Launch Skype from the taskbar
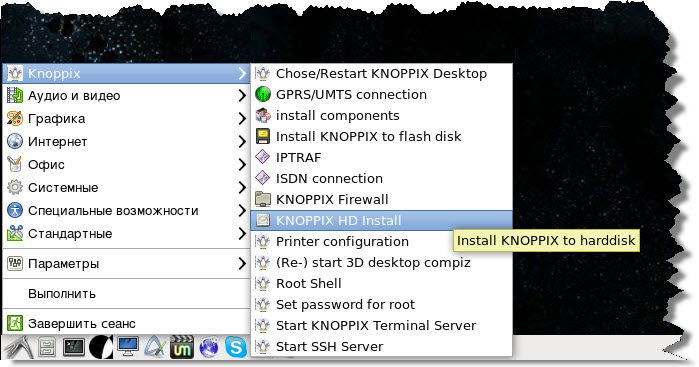Image resolution: width=699 pixels, height=367 pixels. (x=235, y=346)
